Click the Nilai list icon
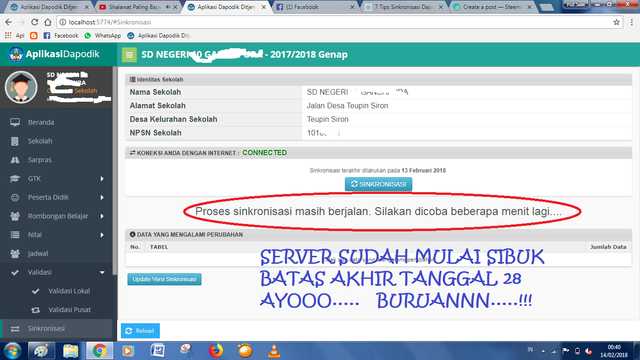The width and height of the screenshot is (640, 360). pos(15,235)
